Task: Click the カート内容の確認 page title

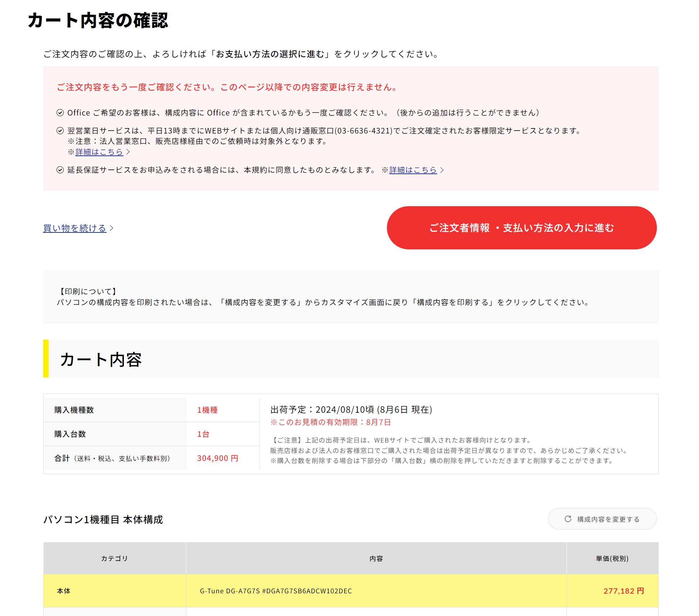Action: [x=98, y=20]
